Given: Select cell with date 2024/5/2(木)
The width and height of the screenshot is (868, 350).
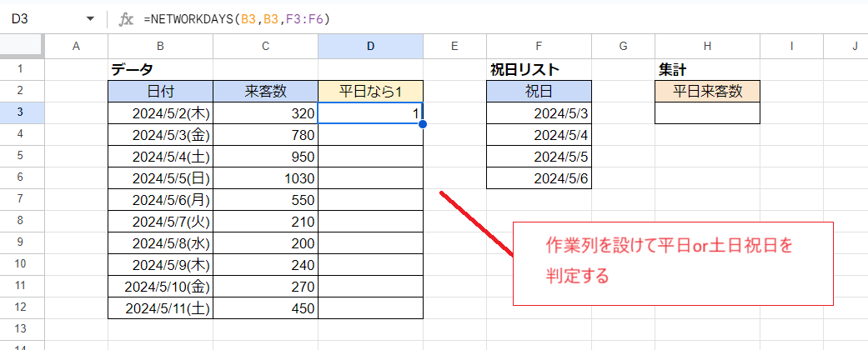Looking at the screenshot, I should (161, 112).
